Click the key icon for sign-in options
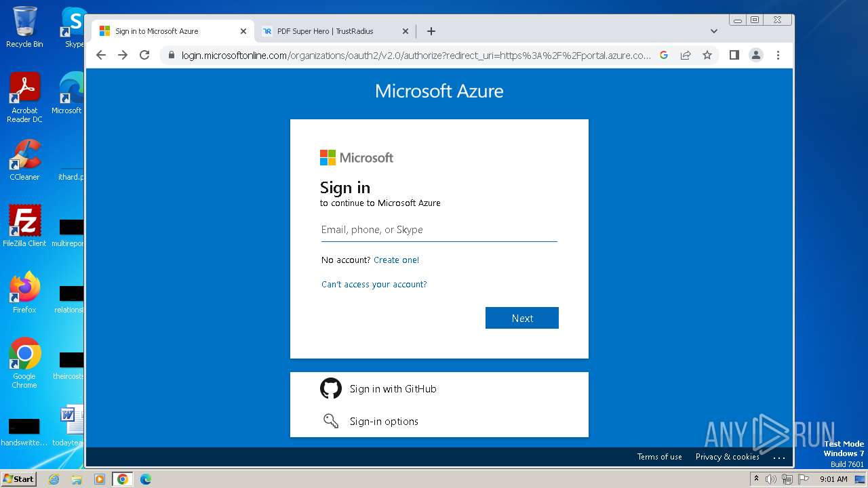This screenshot has width=868, height=488. [331, 421]
